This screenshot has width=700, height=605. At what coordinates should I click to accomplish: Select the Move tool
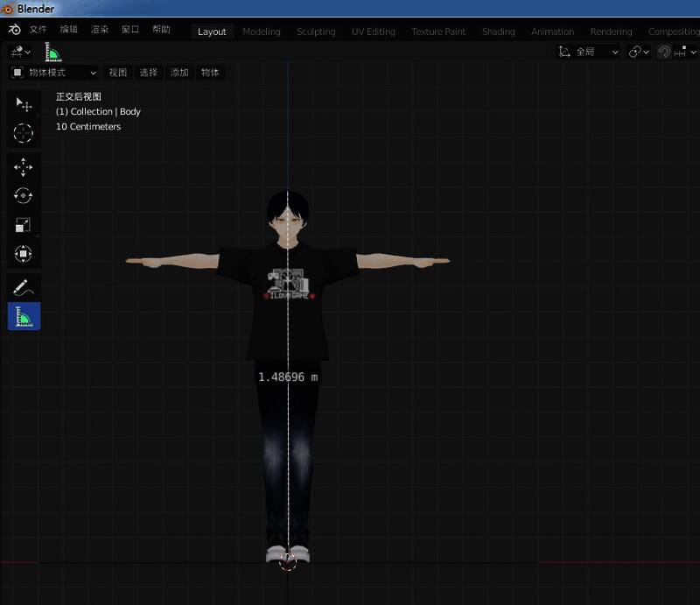[24, 167]
